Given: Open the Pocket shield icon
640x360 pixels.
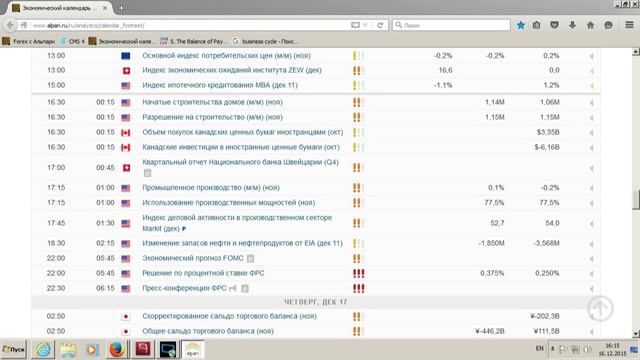Looking at the screenshot, I should (x=554, y=25).
